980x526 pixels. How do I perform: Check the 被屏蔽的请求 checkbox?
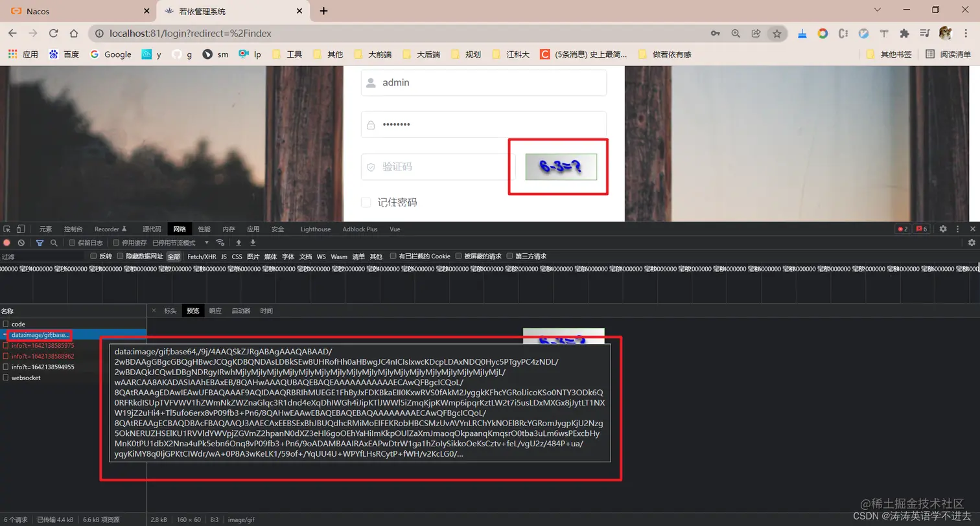point(459,256)
